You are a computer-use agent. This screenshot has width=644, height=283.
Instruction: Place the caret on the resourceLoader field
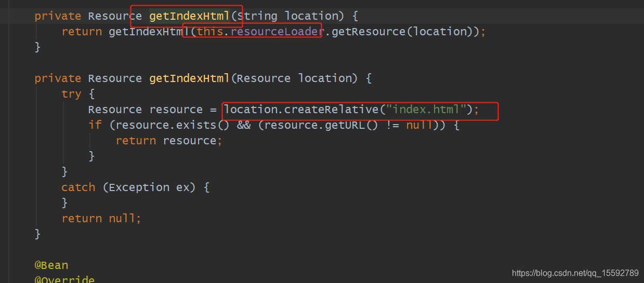pos(277,32)
